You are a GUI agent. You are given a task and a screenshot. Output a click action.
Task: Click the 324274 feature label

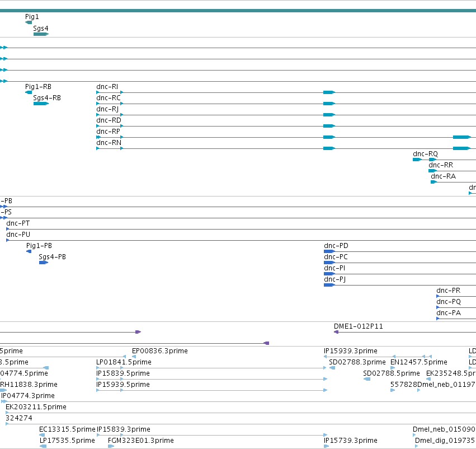[19, 418]
